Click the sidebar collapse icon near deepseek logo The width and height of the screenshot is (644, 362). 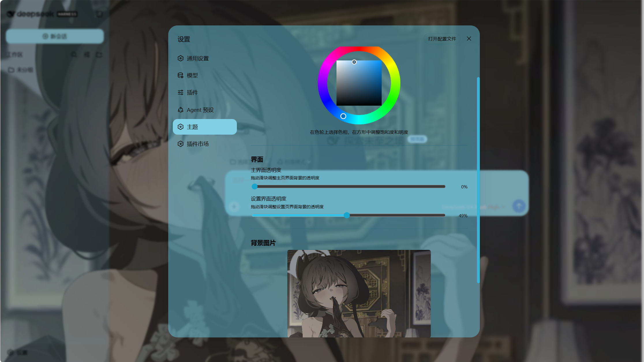coord(100,14)
